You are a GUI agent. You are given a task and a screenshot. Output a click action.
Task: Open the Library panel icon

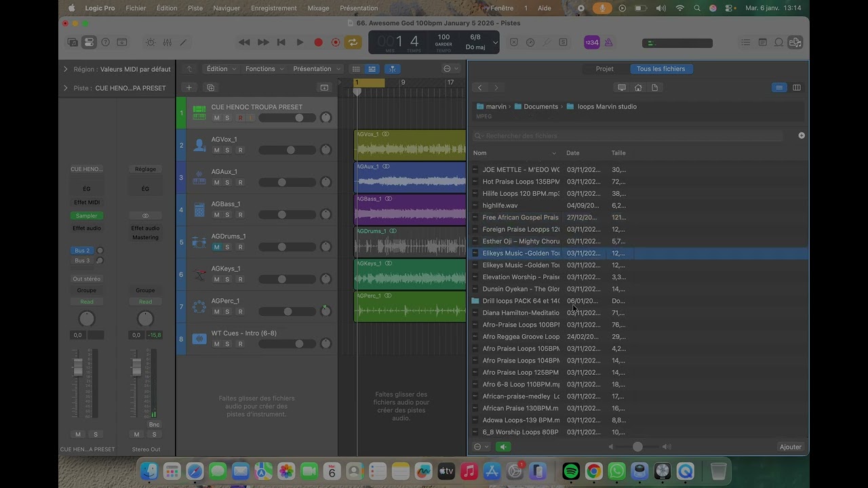click(73, 42)
